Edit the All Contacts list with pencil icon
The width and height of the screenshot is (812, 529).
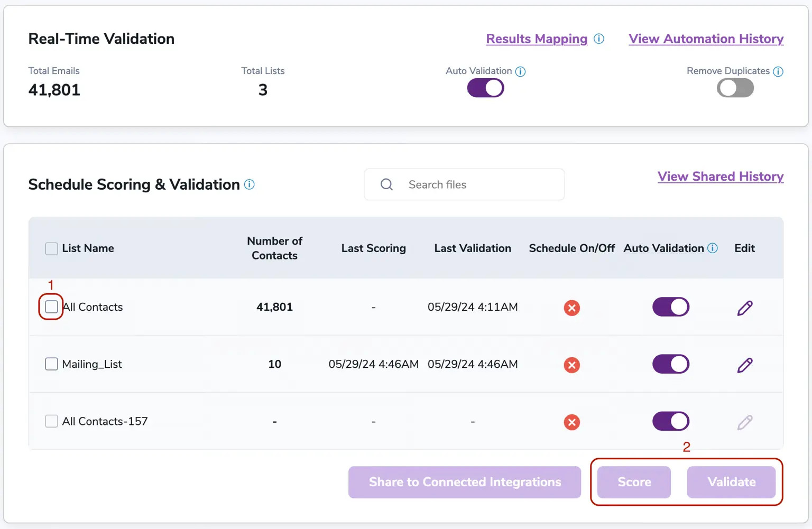pyautogui.click(x=745, y=308)
